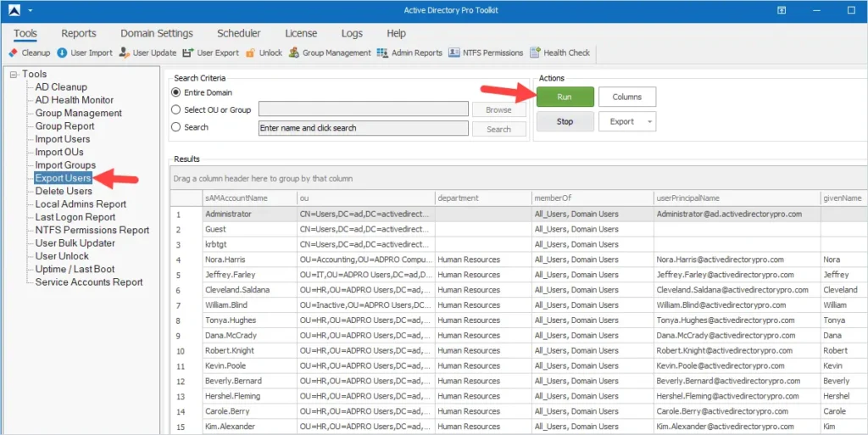
Task: Click the OU or Group path field
Action: (363, 109)
